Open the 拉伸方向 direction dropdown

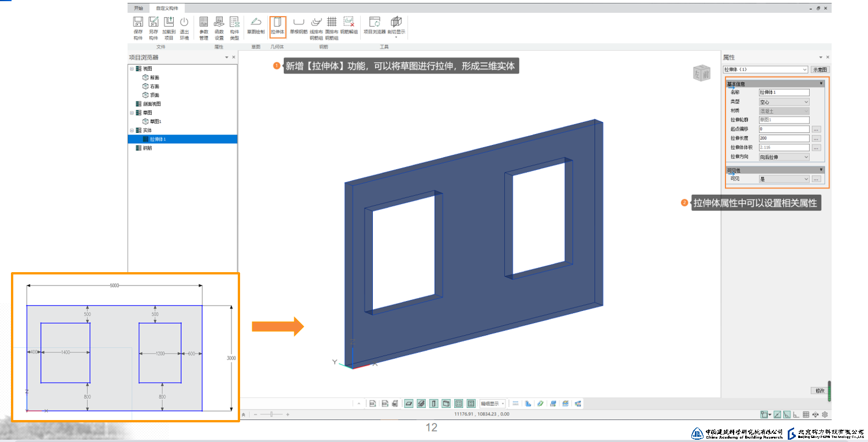[784, 157]
